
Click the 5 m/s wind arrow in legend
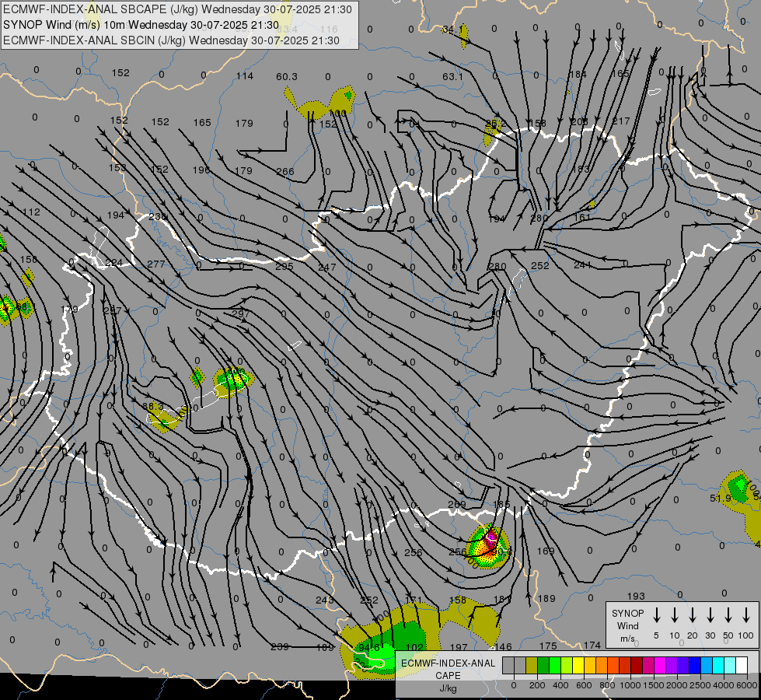tap(656, 615)
